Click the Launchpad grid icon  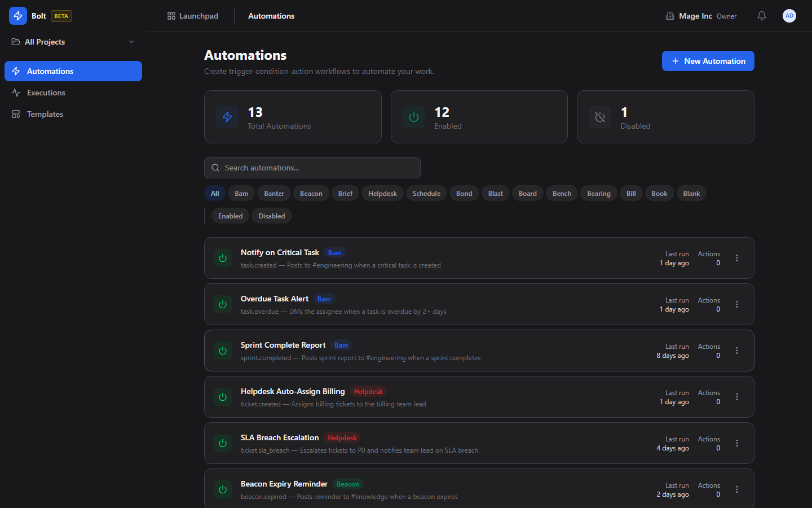171,16
